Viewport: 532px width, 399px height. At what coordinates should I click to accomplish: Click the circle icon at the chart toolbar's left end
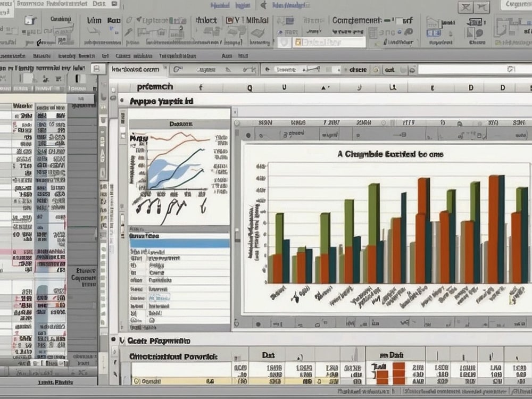pyautogui.click(x=237, y=123)
